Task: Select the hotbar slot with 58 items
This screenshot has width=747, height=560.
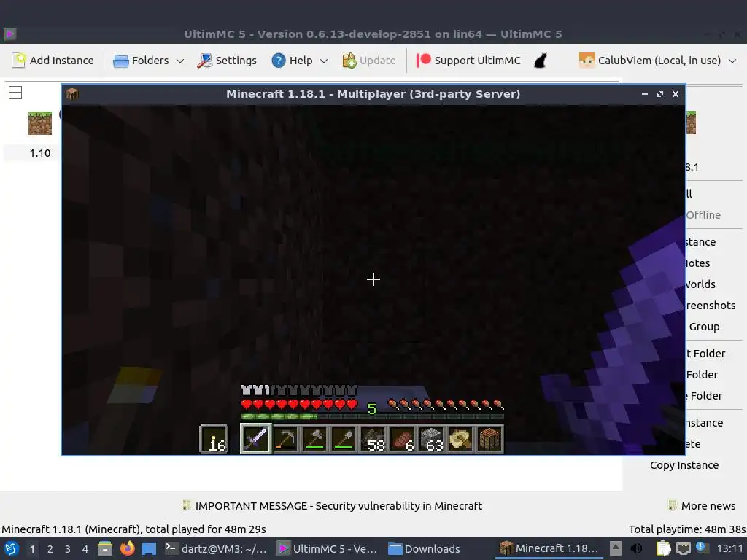Action: (373, 438)
